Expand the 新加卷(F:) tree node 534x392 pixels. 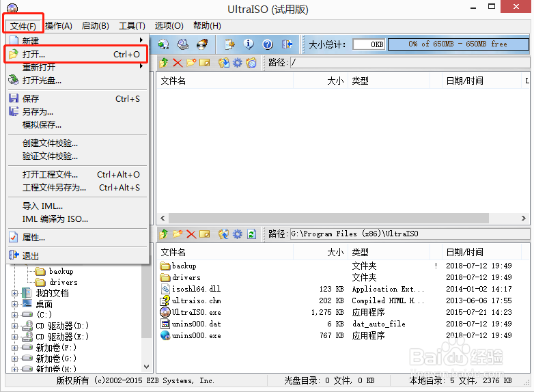coord(14,348)
